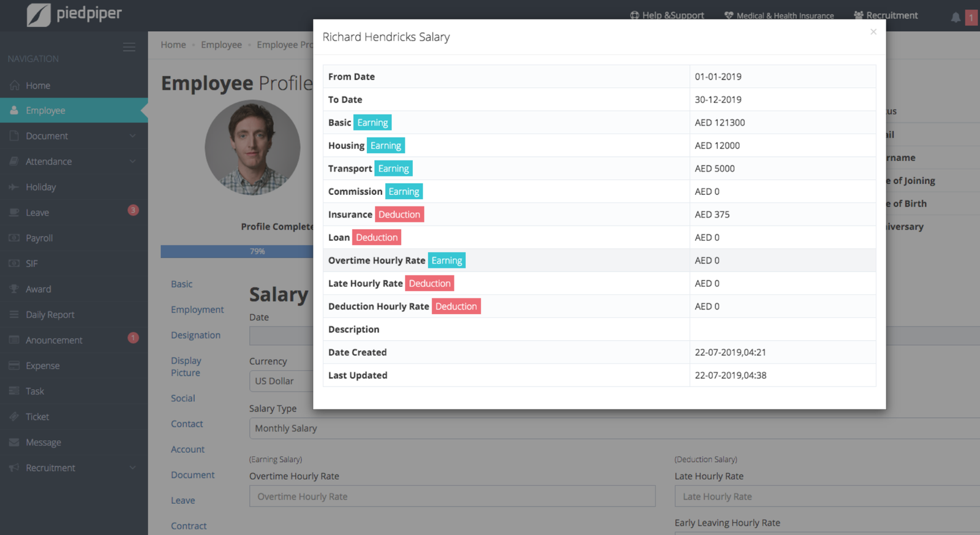Viewport: 980px width, 535px height.
Task: Expand the Document sidebar submenu arrow
Action: point(132,136)
